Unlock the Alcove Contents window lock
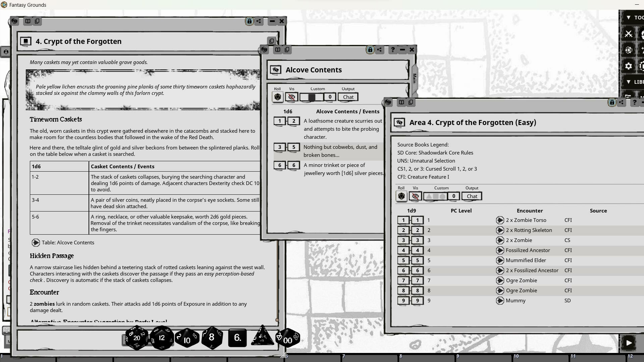This screenshot has height=362, width=644. coord(370,50)
